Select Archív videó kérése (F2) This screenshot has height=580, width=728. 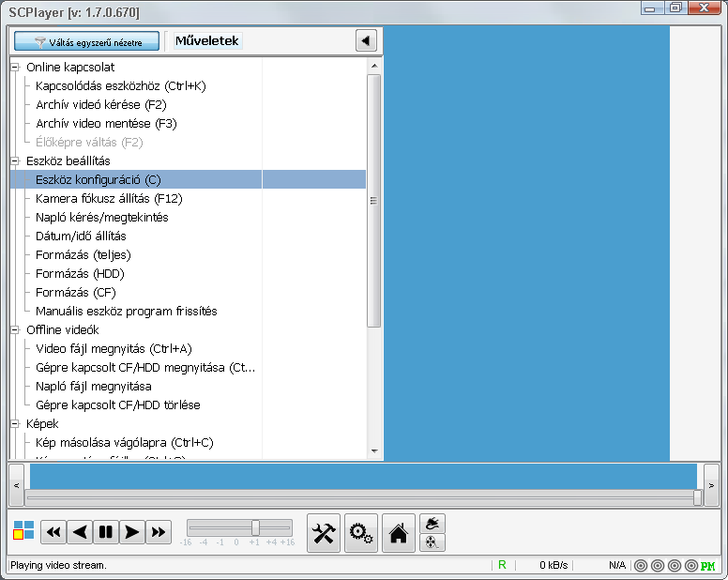pyautogui.click(x=101, y=105)
